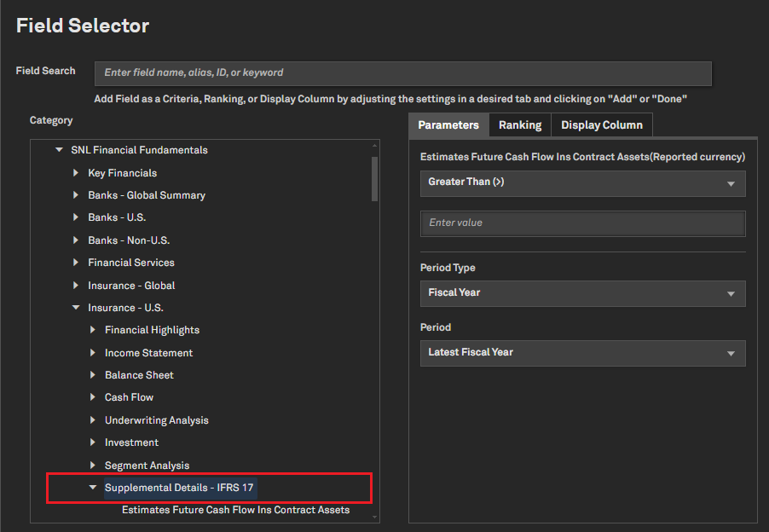Select the Insurance - Global tree item
Viewport: 769px width, 532px height.
click(x=131, y=286)
